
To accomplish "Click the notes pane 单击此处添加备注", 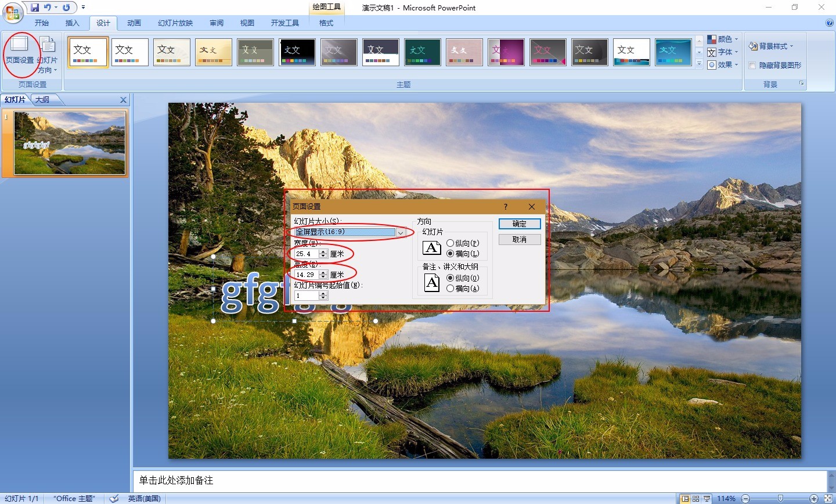I will click(480, 481).
